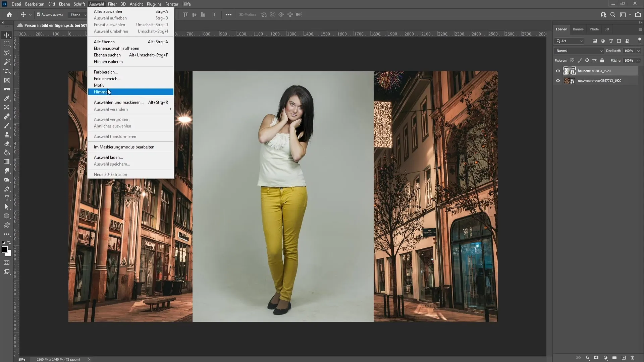644x362 pixels.
Task: Click Auswahl button in menu bar
Action: (96, 4)
